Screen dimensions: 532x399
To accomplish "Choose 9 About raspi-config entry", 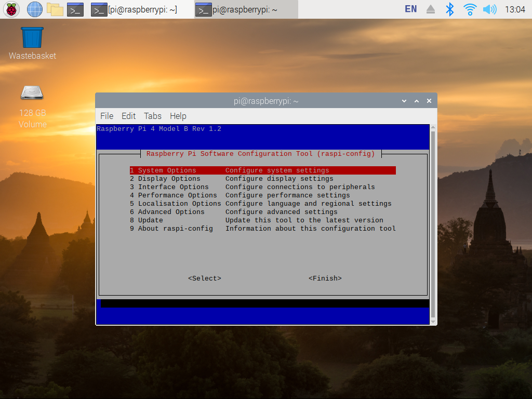I will tap(262, 229).
